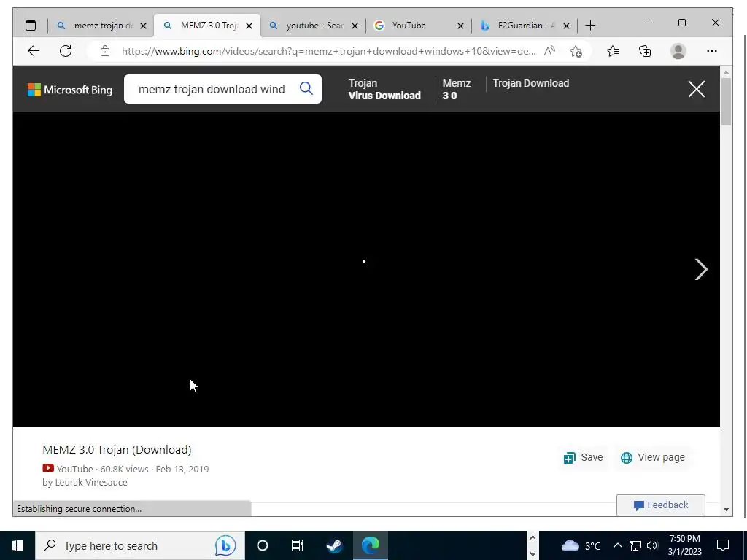Viewport: 747px width, 560px height.
Task: Click page scrollbar up arrow
Action: [x=726, y=72]
